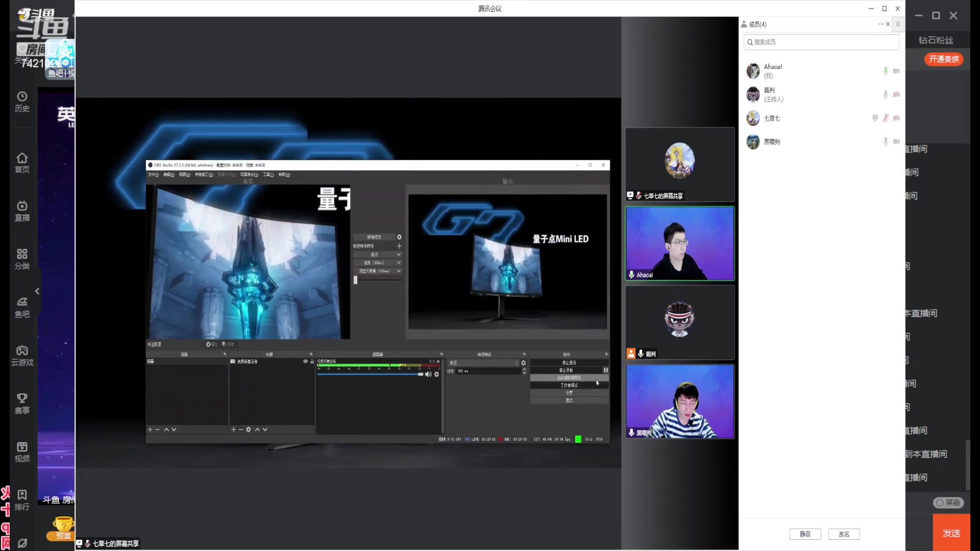The width and height of the screenshot is (980, 551).
Task: Click the 改名 (Rename) button
Action: [844, 534]
